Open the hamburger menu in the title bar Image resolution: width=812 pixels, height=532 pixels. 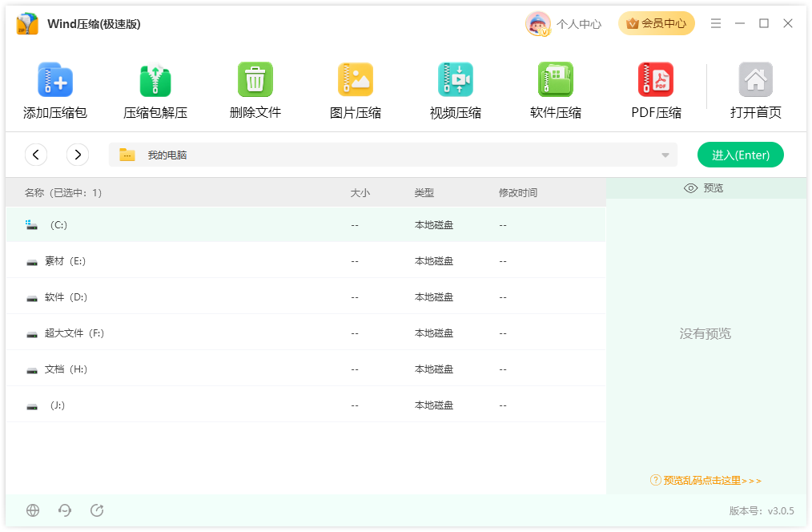(716, 23)
